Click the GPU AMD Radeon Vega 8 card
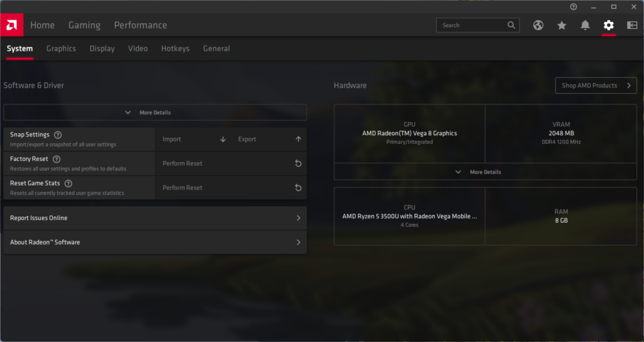Image resolution: width=644 pixels, height=342 pixels. (409, 133)
